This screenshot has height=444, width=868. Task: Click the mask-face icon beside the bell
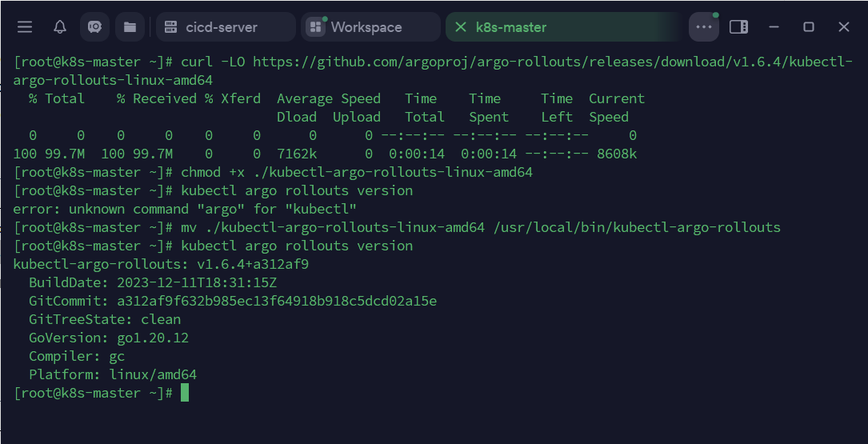click(x=94, y=27)
